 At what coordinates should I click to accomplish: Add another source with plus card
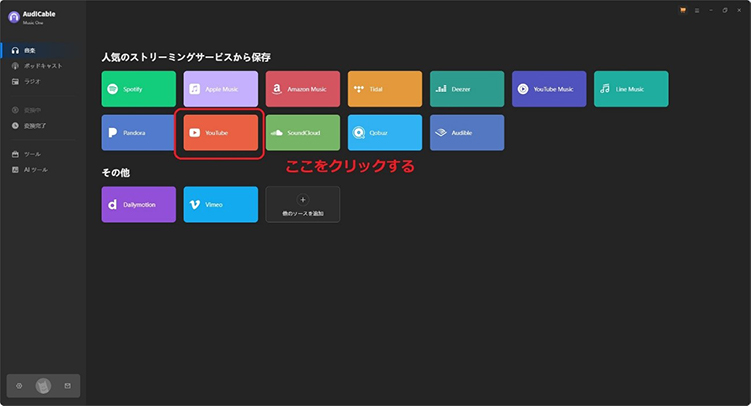point(303,204)
